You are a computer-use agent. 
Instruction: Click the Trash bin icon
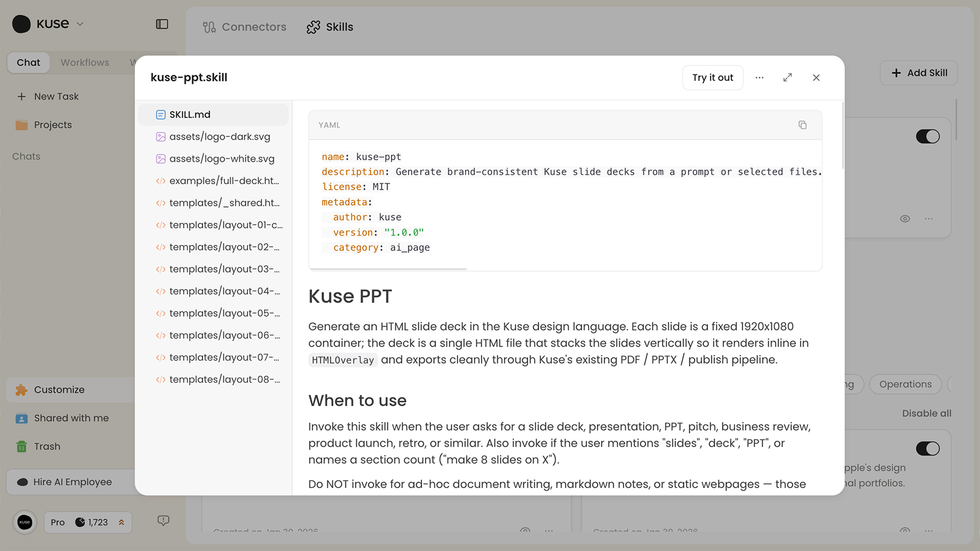(x=21, y=446)
